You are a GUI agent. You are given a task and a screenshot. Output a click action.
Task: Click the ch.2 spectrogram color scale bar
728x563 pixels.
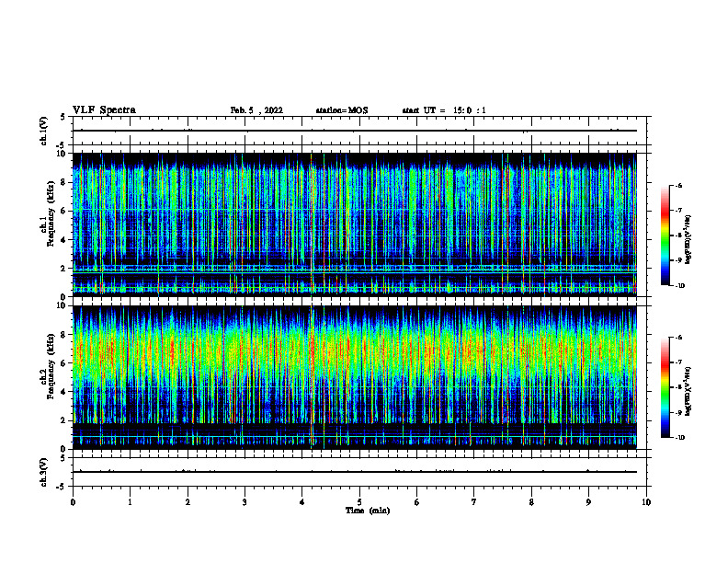tap(665, 387)
